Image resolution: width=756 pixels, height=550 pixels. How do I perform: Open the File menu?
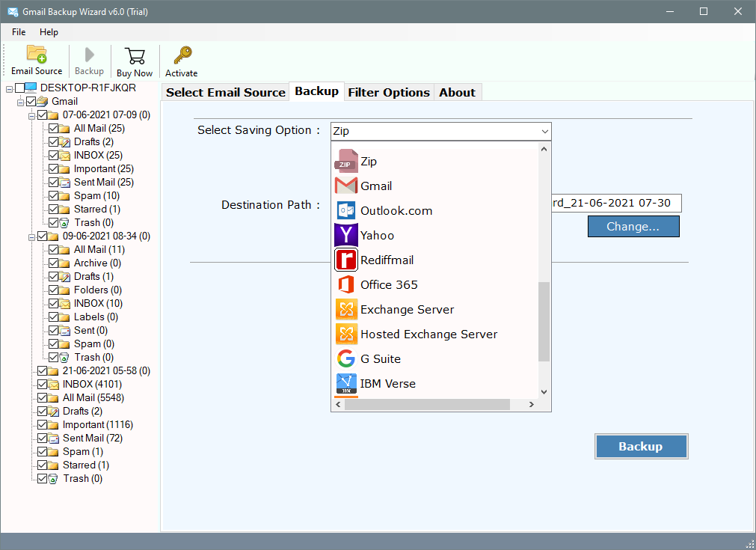19,32
